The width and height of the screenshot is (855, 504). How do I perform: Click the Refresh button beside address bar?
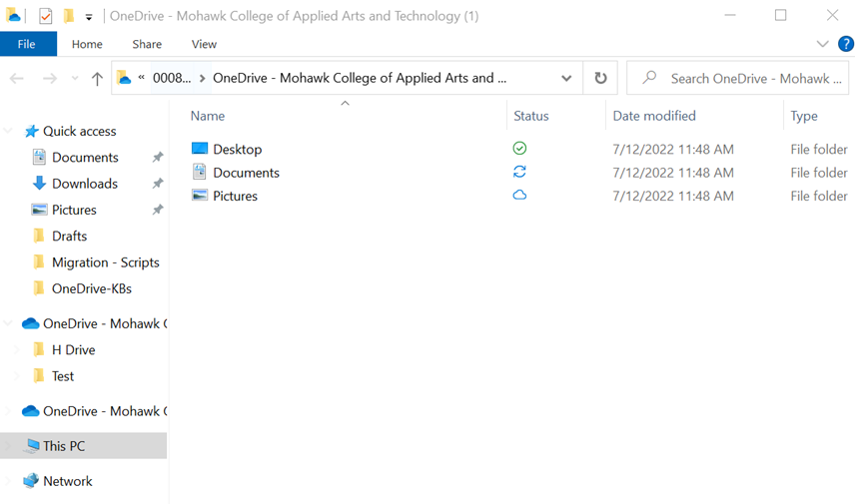pyautogui.click(x=600, y=78)
